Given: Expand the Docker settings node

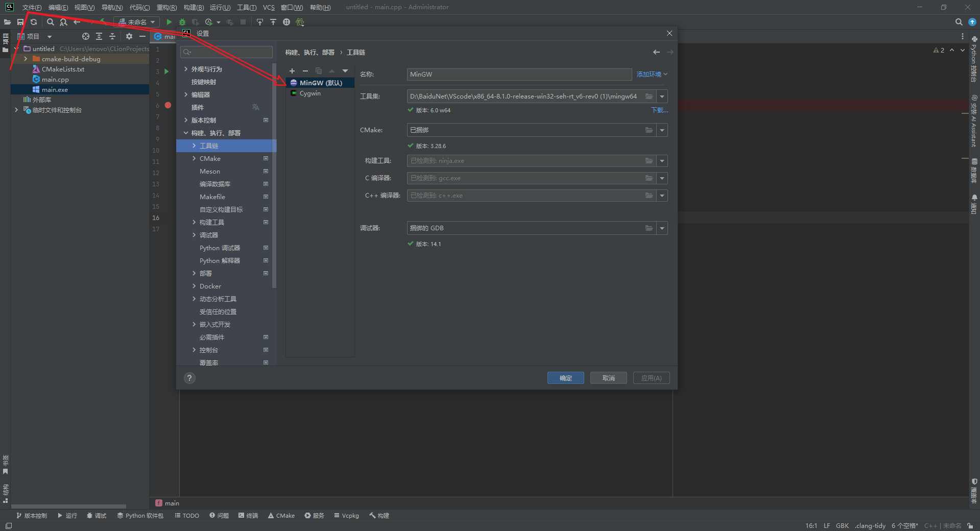Looking at the screenshot, I should [194, 286].
